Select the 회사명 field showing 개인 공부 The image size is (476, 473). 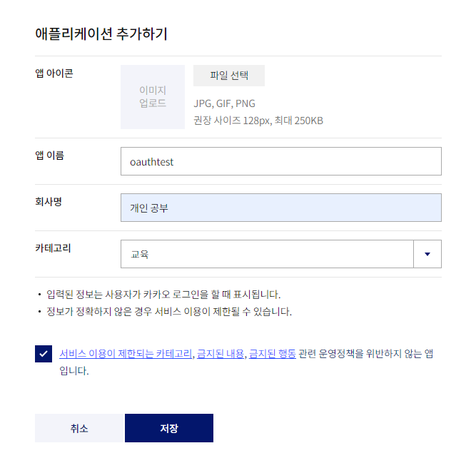[x=280, y=208]
